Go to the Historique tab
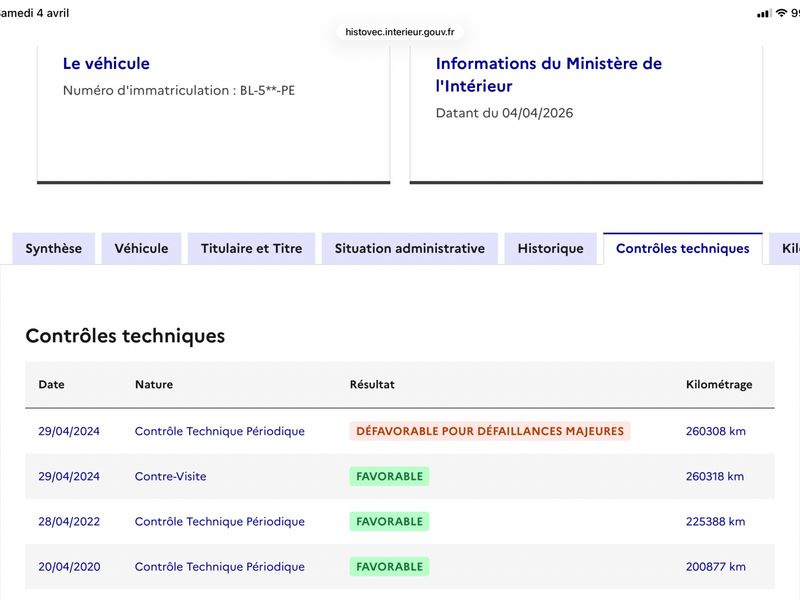This screenshot has width=800, height=600. 551,248
